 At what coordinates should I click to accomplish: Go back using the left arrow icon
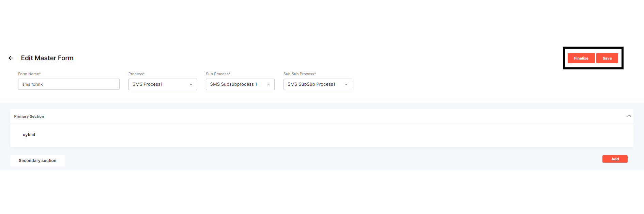(11, 58)
